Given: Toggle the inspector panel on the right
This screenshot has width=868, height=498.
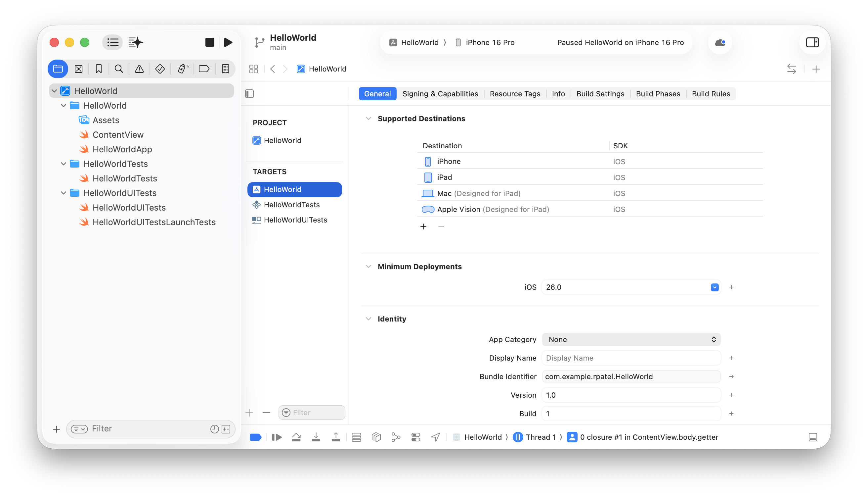Looking at the screenshot, I should (x=812, y=42).
